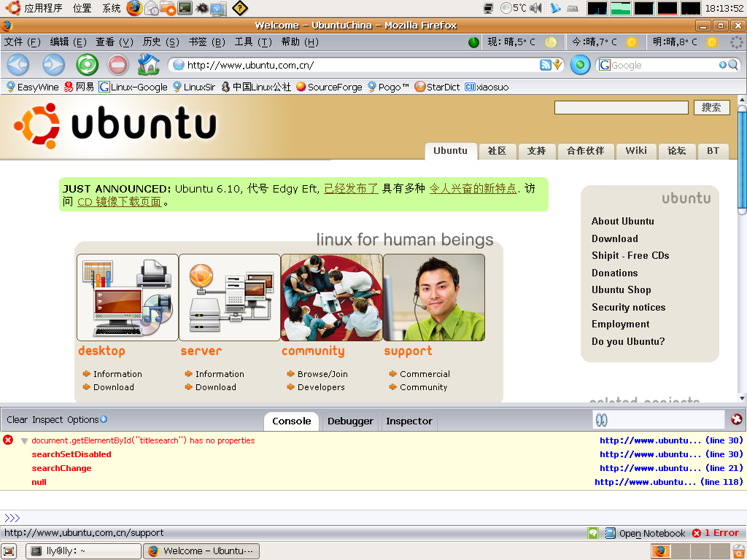The width and height of the screenshot is (747, 560).
Task: Click the green status bar extension icon
Action: point(593,533)
